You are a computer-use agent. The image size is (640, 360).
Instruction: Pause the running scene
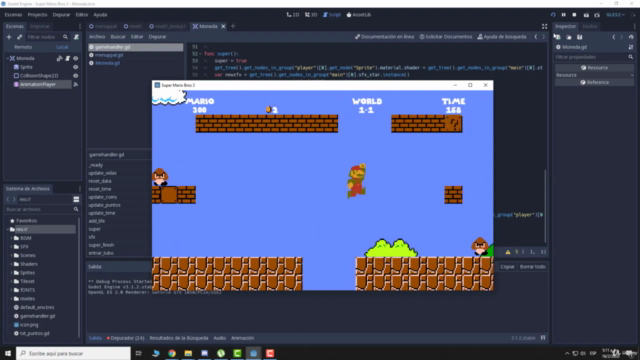564,15
